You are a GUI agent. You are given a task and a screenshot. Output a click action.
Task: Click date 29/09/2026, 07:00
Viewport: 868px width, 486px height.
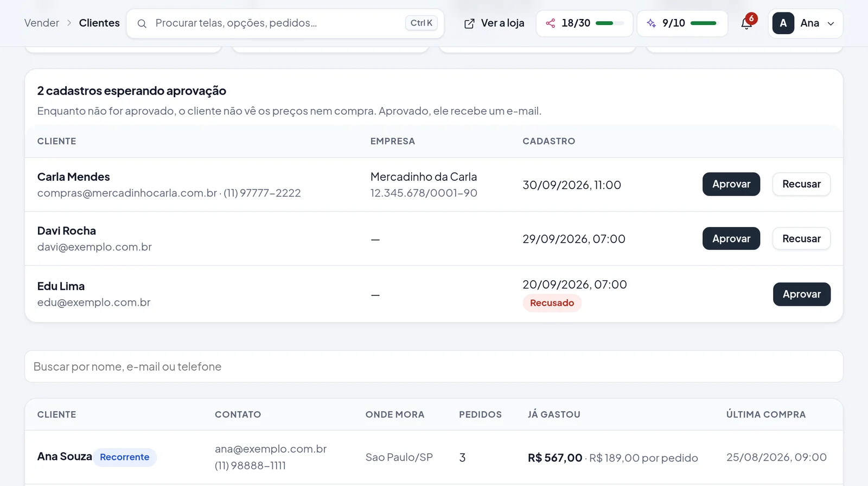click(574, 239)
